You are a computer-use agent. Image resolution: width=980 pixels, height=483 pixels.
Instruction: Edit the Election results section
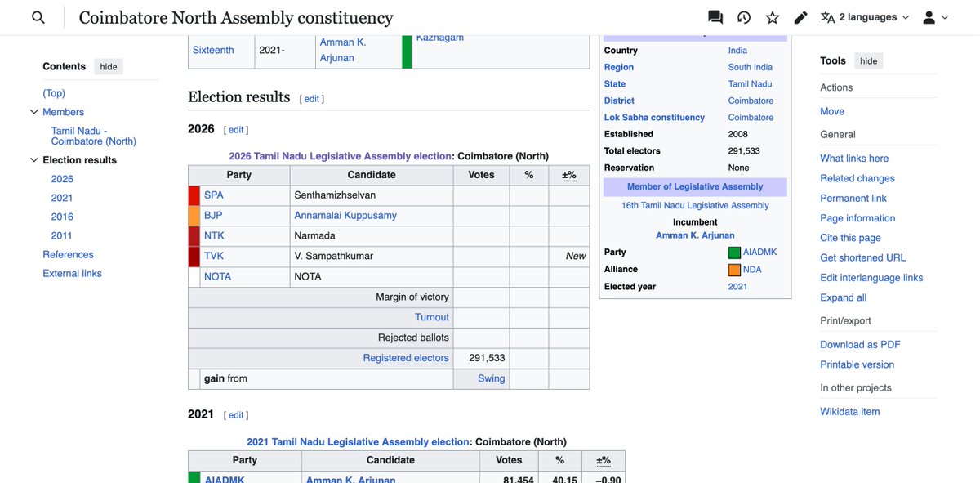click(x=312, y=99)
